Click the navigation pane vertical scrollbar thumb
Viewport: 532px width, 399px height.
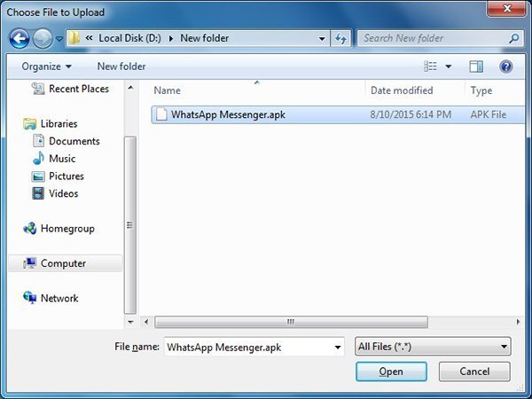130,225
